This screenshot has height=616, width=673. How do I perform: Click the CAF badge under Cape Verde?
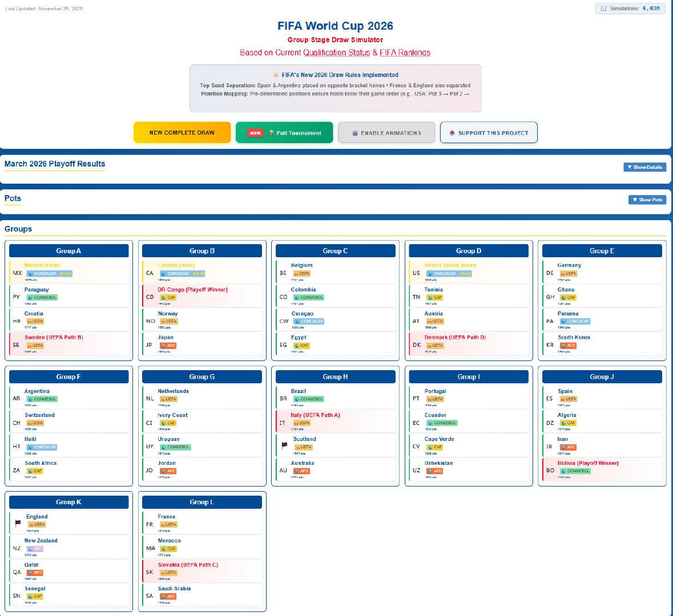click(435, 447)
